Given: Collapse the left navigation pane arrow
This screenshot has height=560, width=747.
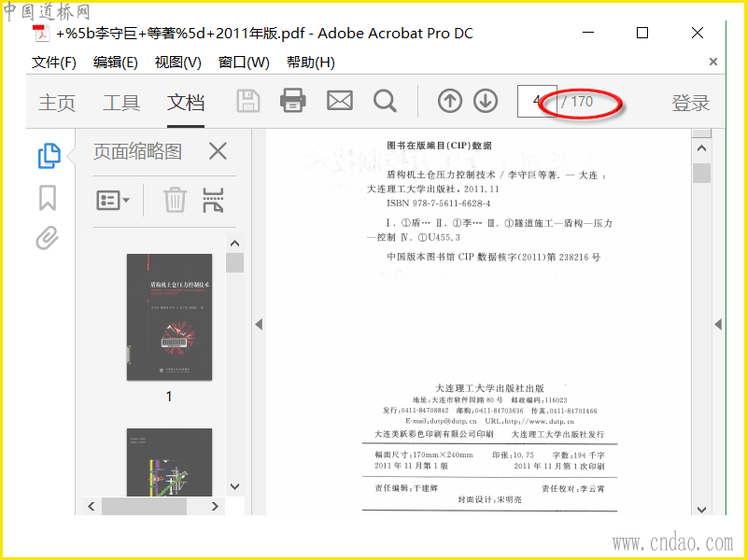Looking at the screenshot, I should tap(259, 325).
